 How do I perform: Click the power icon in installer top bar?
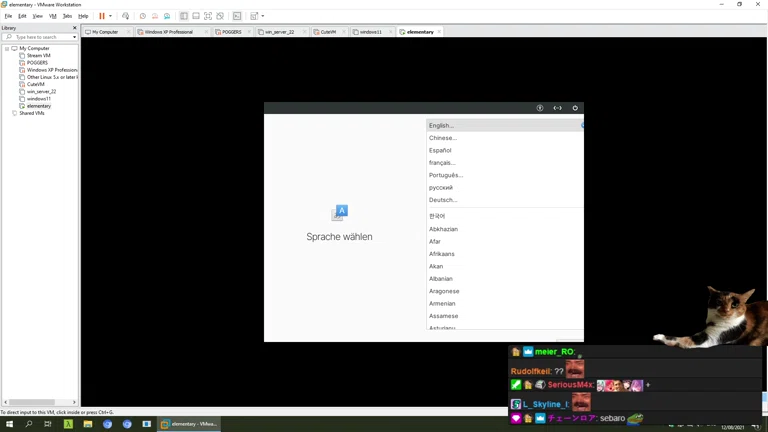tap(575, 108)
